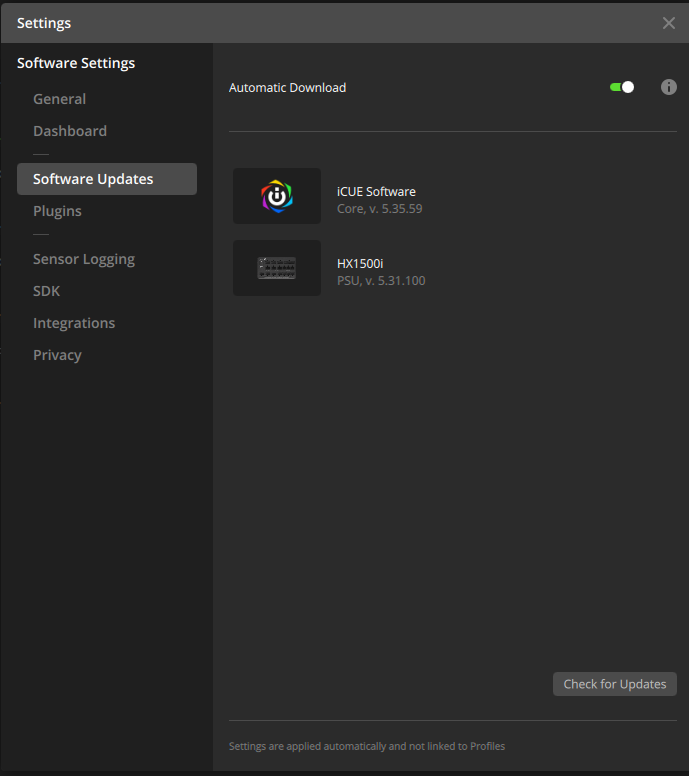The height and width of the screenshot is (776, 689).
Task: Click the Core v. 5.35.59 version text
Action: 380,208
